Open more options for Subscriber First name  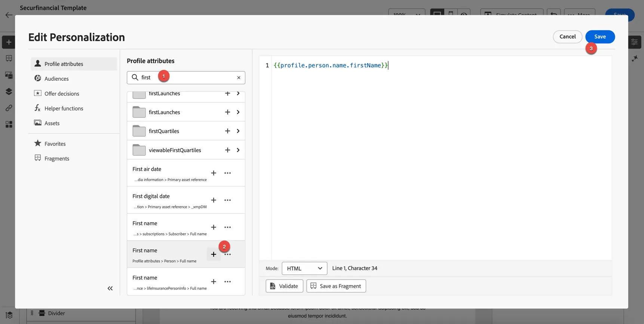click(x=227, y=227)
